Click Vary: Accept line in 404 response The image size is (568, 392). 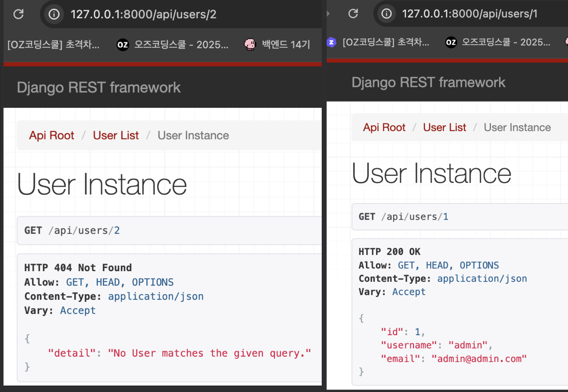click(60, 311)
